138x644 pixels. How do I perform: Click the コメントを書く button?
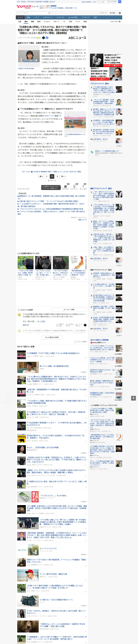click(x=69, y=310)
